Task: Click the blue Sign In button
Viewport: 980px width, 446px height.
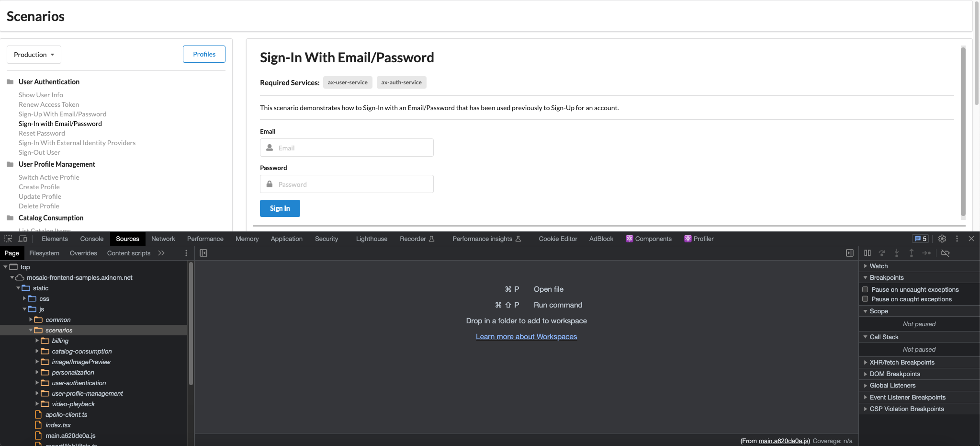Action: (x=280, y=208)
